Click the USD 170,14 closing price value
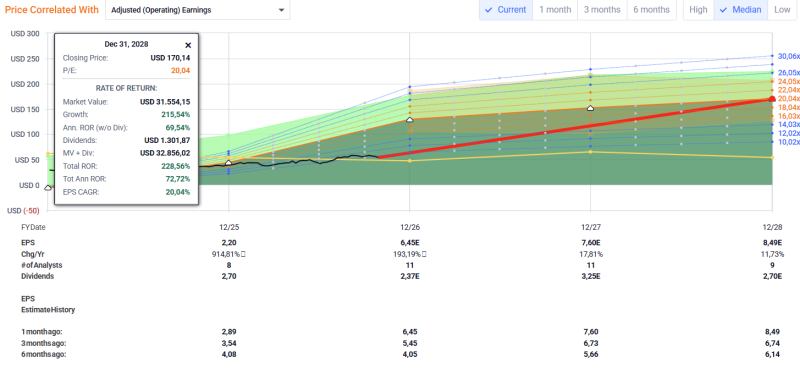This screenshot has height=369, width=800. [170, 58]
